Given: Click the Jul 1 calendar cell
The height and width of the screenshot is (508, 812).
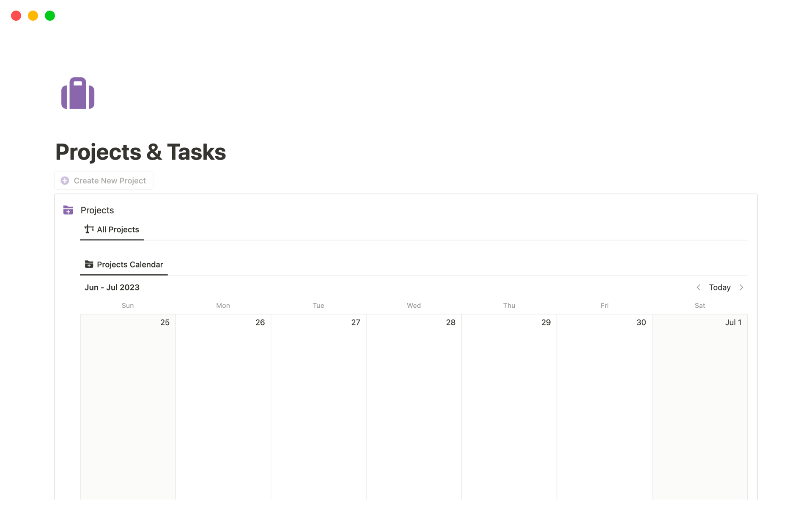Looking at the screenshot, I should click(x=700, y=402).
